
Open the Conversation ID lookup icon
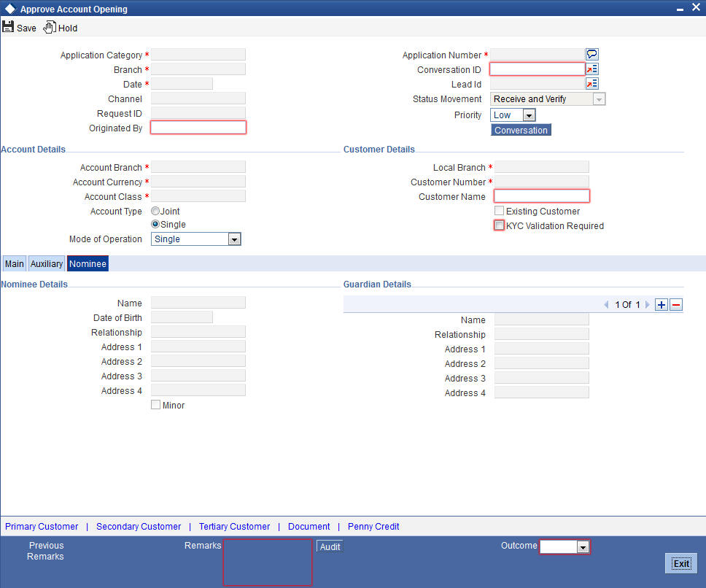pos(591,69)
